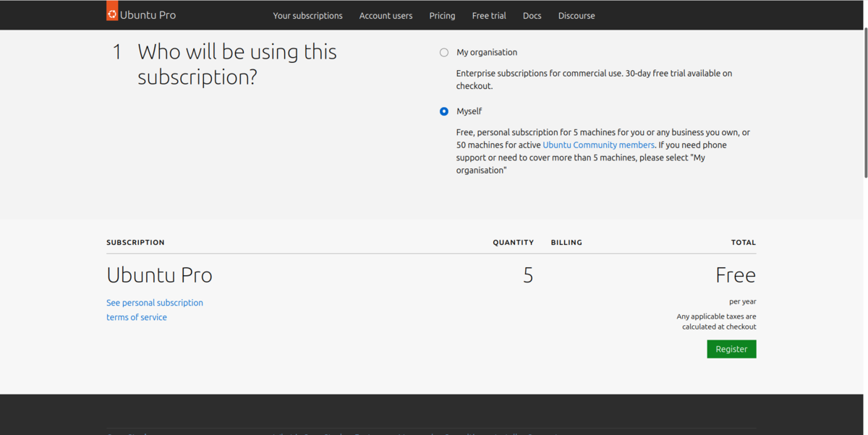This screenshot has width=868, height=435.
Task: Open Your subscriptions page
Action: click(x=307, y=16)
